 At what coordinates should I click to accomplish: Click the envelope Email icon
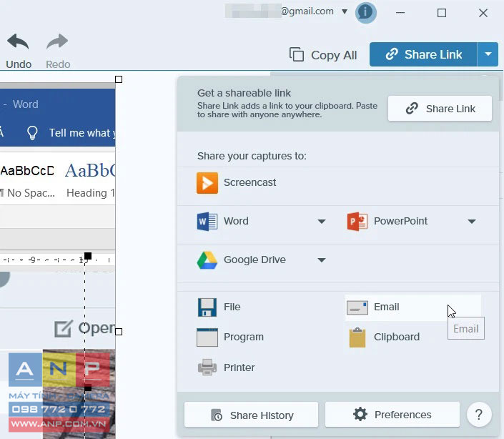point(357,307)
